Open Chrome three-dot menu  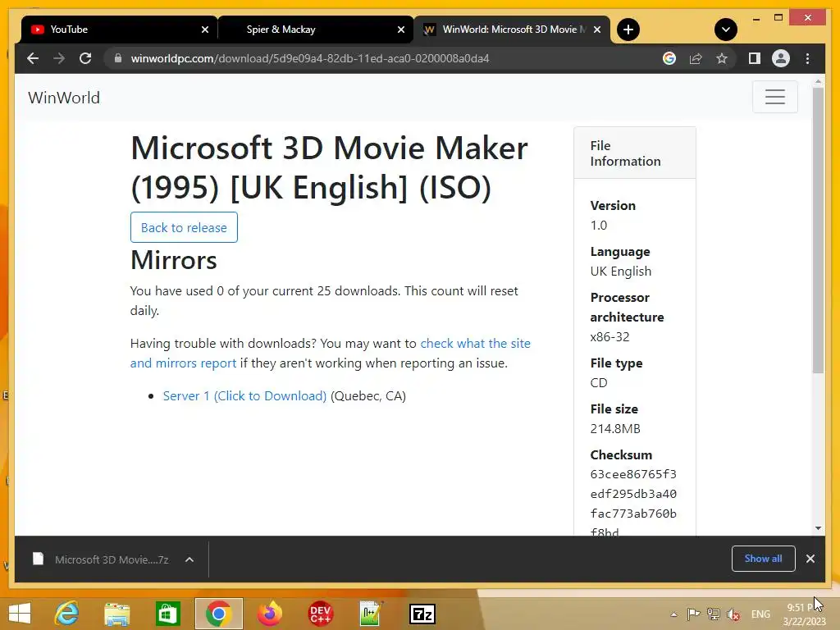(x=808, y=58)
